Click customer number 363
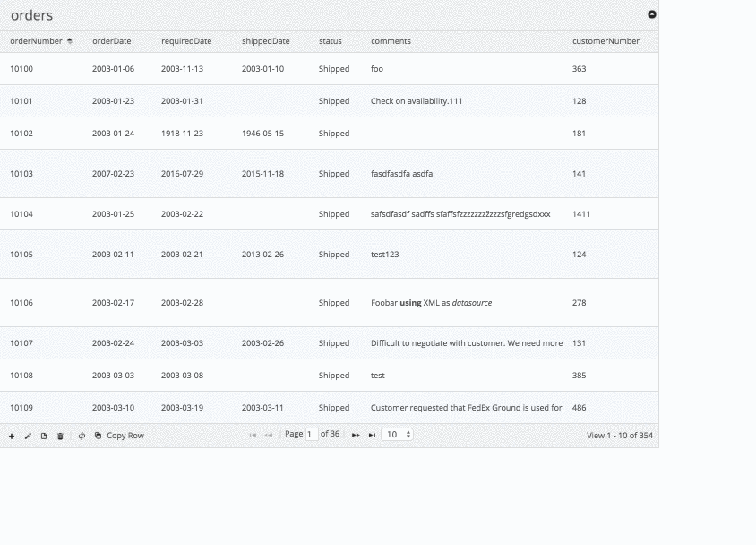The height and width of the screenshot is (545, 756). (x=579, y=69)
